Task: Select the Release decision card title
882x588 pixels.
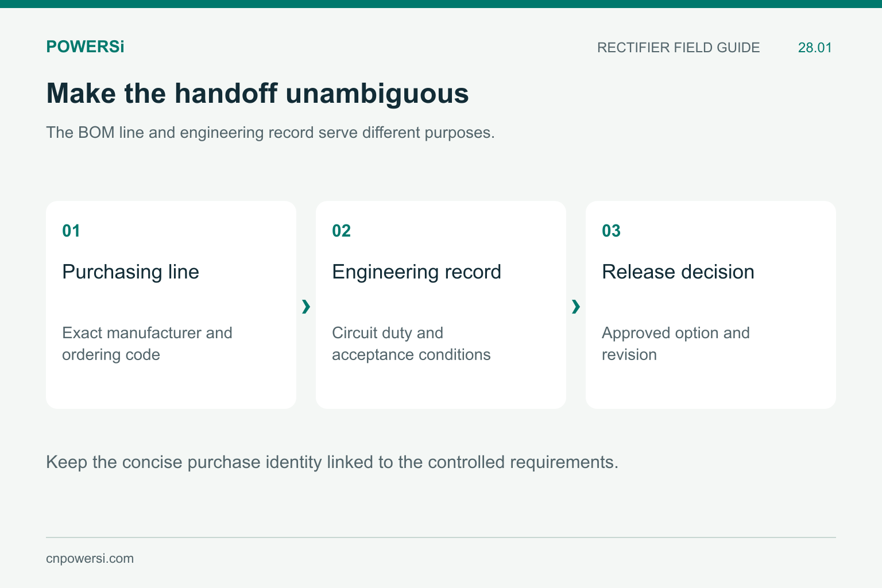Action: pyautogui.click(x=678, y=272)
